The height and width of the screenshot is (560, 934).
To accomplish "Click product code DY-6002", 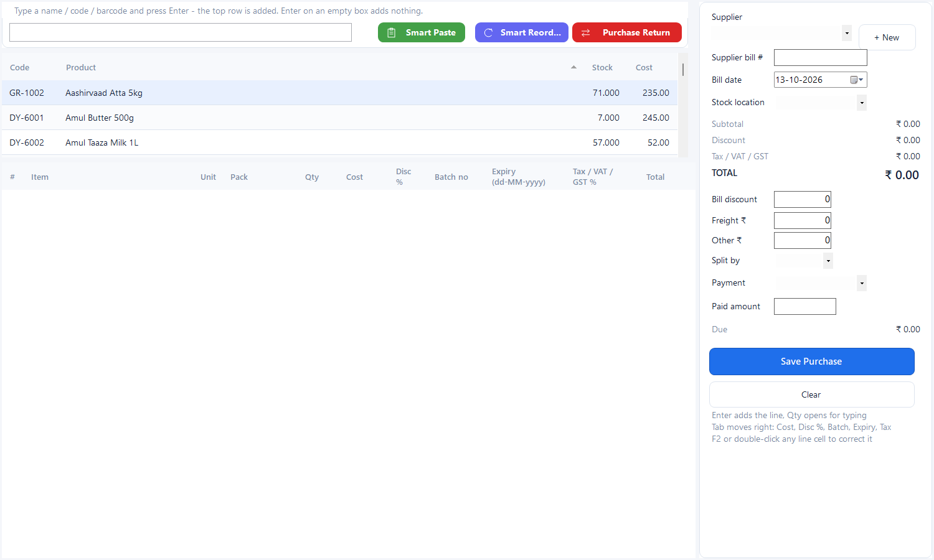I will point(27,142).
